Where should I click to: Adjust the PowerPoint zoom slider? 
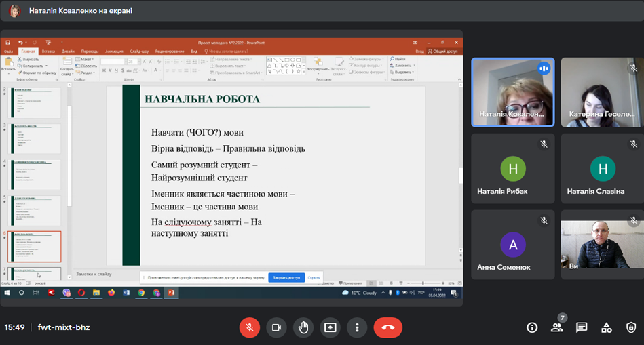click(423, 283)
